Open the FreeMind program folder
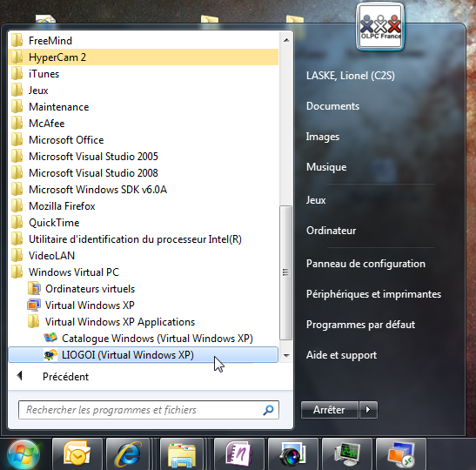The height and width of the screenshot is (470, 476). pos(144,41)
